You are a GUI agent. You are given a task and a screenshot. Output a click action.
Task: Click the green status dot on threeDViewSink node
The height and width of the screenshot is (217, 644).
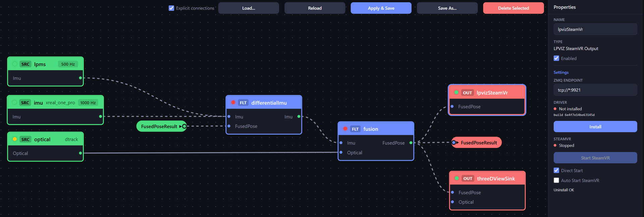(457, 178)
